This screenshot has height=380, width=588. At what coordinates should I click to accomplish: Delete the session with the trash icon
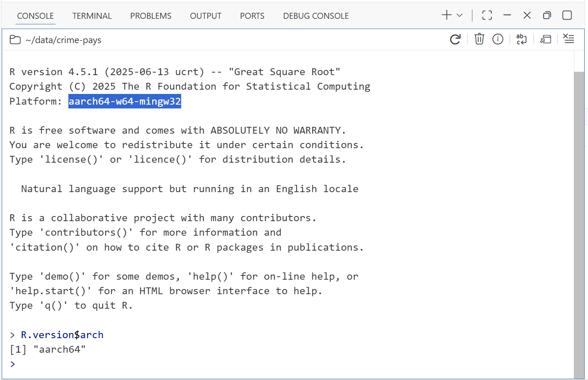pyautogui.click(x=479, y=39)
